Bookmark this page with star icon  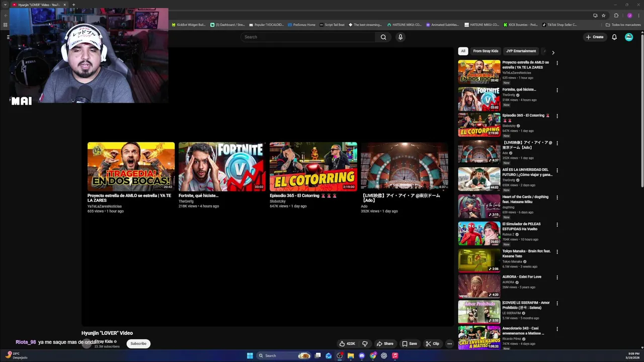pyautogui.click(x=604, y=15)
